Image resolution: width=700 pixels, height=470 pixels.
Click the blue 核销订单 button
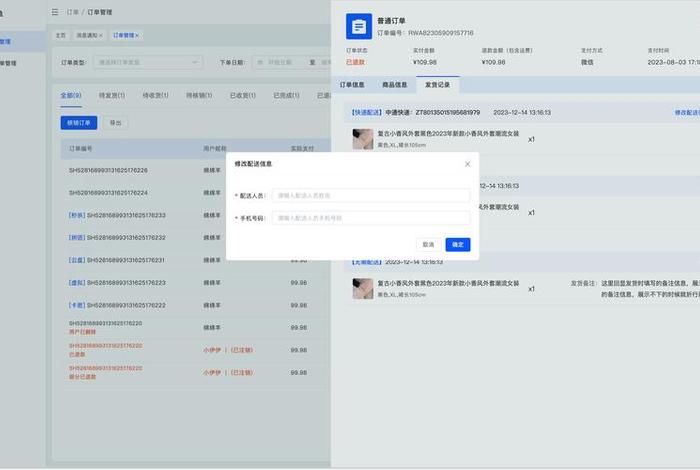click(79, 123)
